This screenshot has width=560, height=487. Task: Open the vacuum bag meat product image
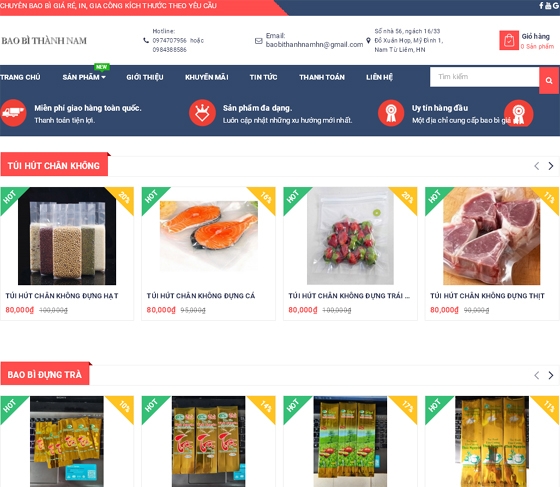(492, 236)
